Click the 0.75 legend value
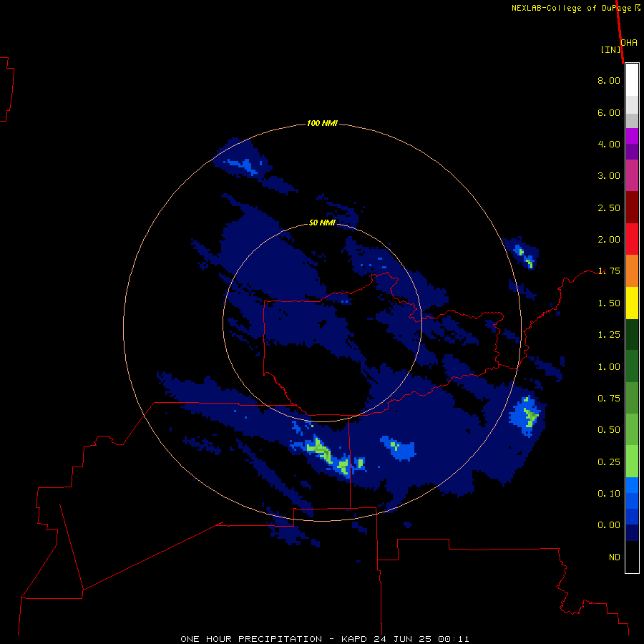The height and width of the screenshot is (644, 644). 609,399
